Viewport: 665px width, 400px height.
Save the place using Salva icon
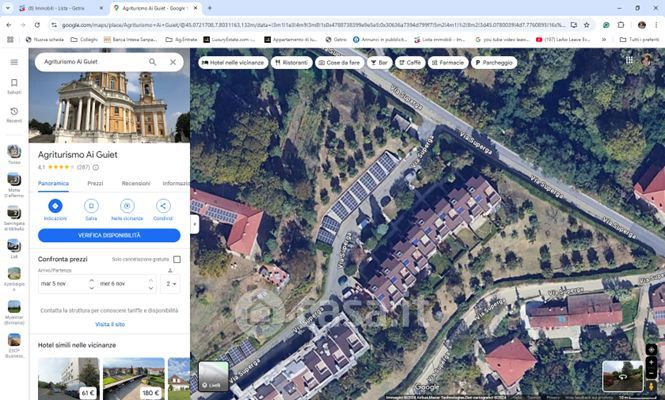coord(91,206)
